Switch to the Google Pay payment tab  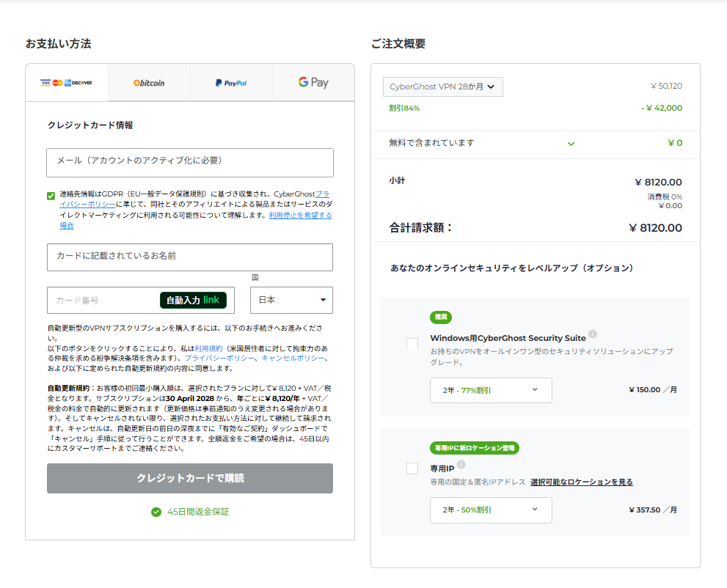313,83
